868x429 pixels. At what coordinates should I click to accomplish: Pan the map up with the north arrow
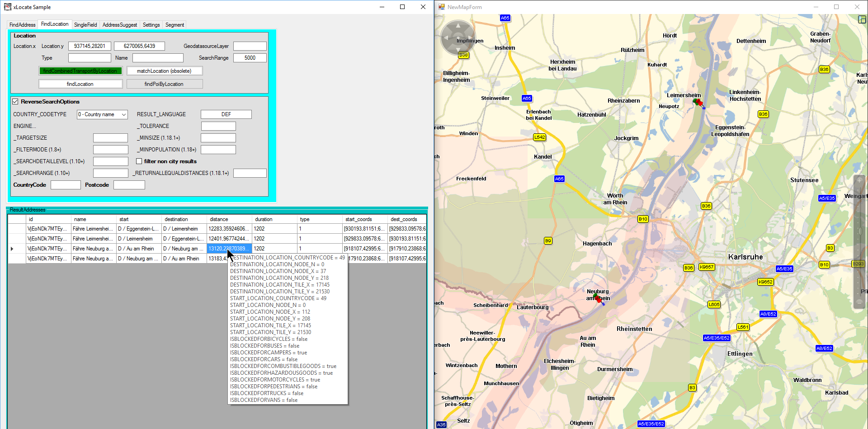tap(458, 26)
